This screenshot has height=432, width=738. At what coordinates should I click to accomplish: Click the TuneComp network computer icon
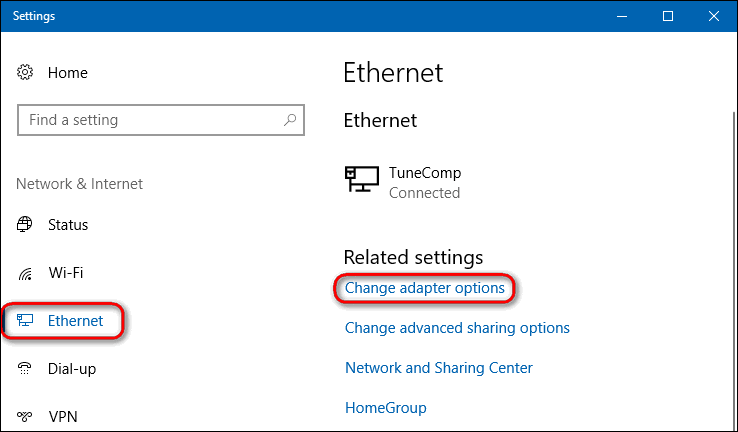pyautogui.click(x=361, y=180)
